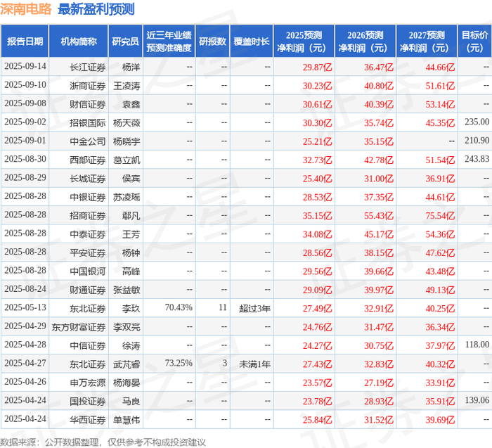Click target price 118.00
This screenshot has width=492, height=448.
(x=477, y=345)
